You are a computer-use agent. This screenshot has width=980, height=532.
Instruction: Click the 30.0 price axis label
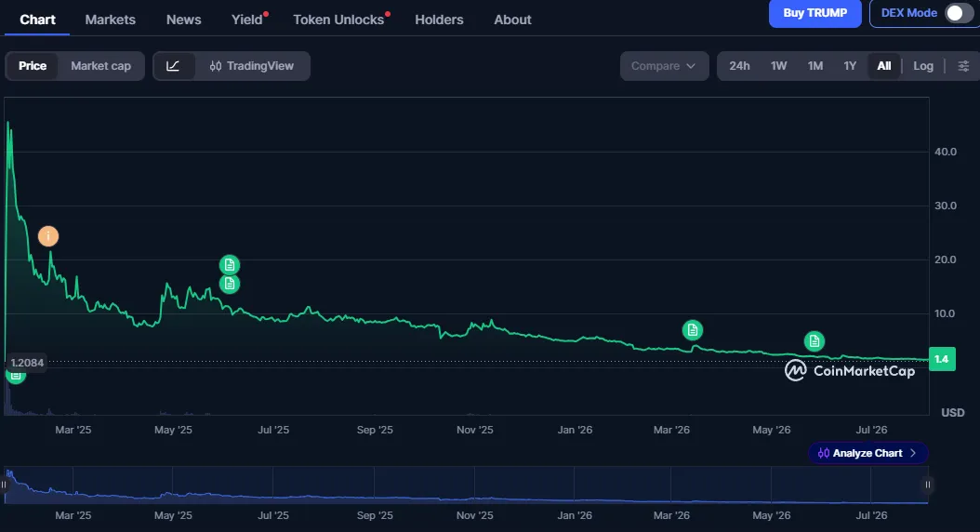(945, 205)
